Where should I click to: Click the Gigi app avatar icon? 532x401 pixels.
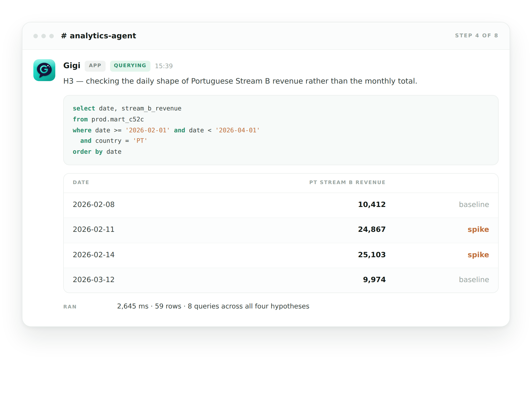click(x=44, y=70)
